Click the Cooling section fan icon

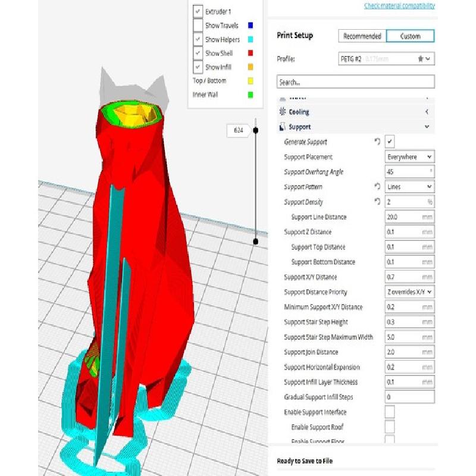coord(282,112)
